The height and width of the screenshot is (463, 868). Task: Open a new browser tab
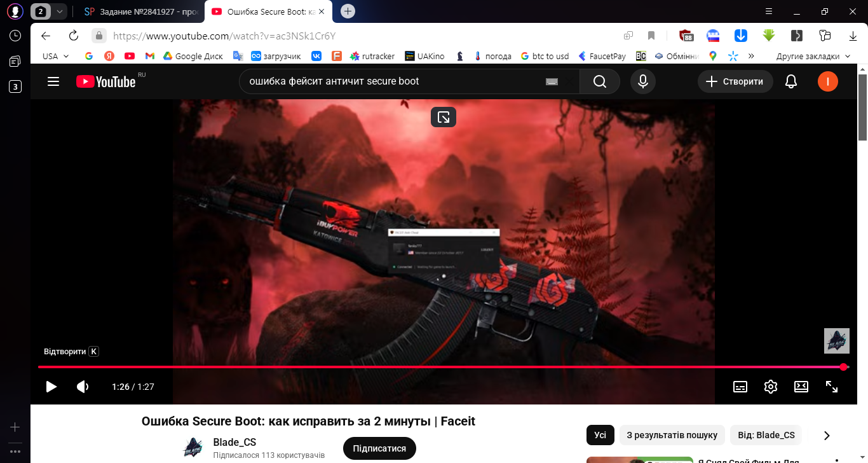(x=348, y=11)
